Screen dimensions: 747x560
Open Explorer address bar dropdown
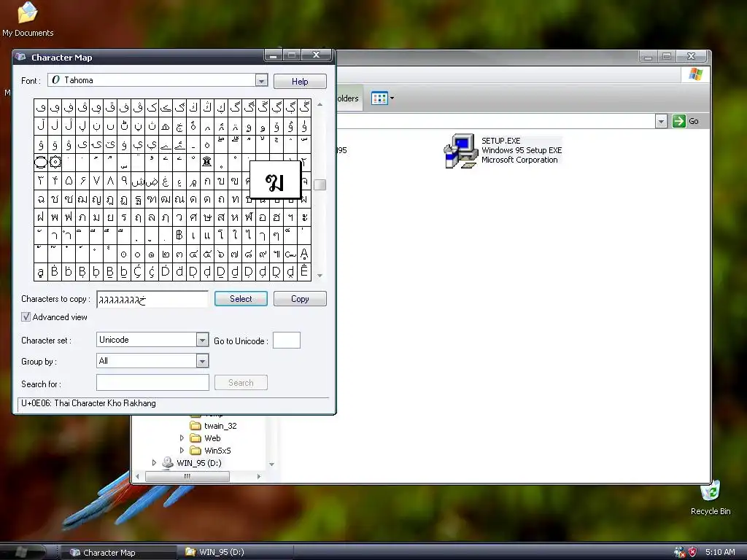point(661,122)
